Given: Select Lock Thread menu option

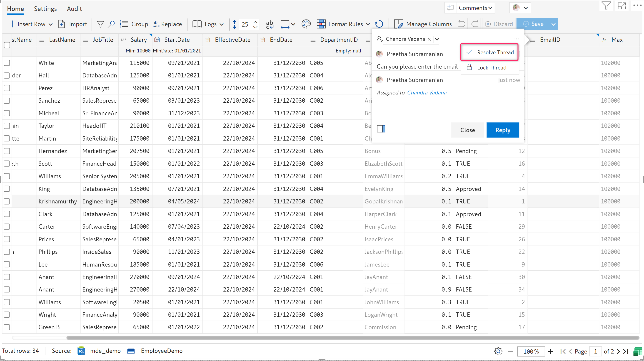Looking at the screenshot, I should pyautogui.click(x=491, y=68).
